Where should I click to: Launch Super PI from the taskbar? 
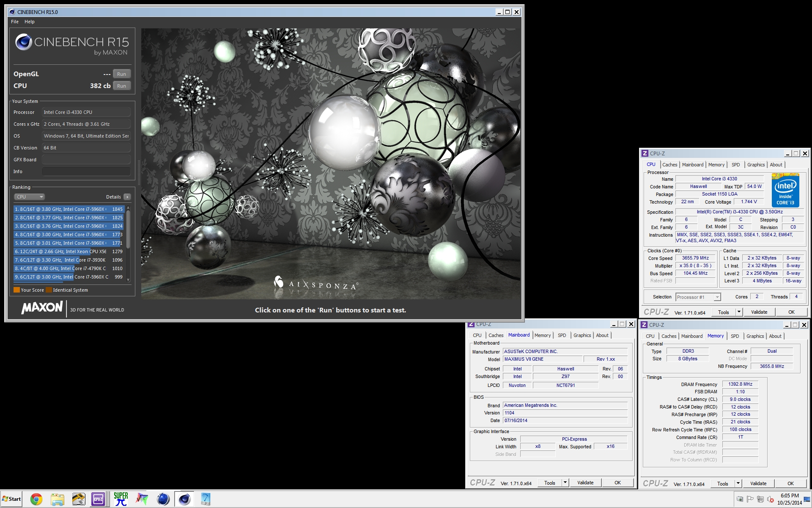[121, 500]
